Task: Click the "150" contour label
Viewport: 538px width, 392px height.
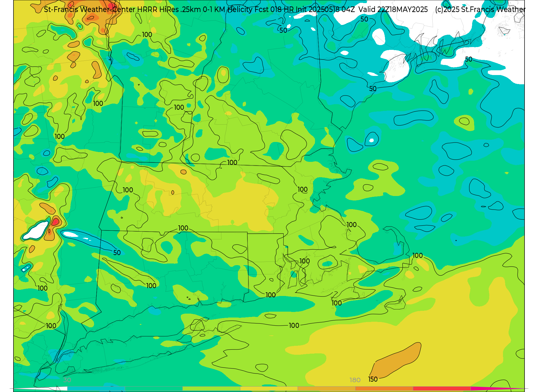Action: 373,379
